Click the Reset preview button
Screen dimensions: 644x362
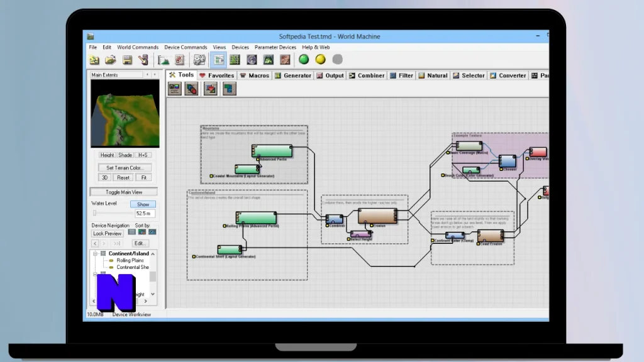click(x=123, y=178)
